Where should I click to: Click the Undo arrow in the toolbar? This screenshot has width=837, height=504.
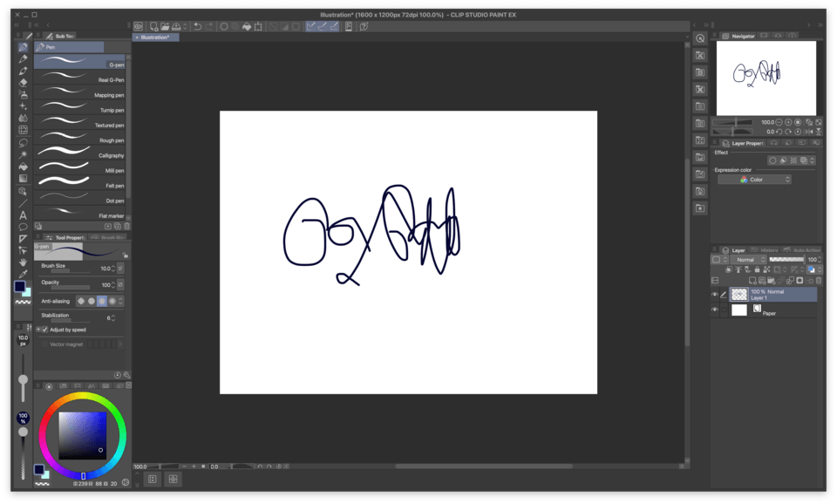pos(198,27)
